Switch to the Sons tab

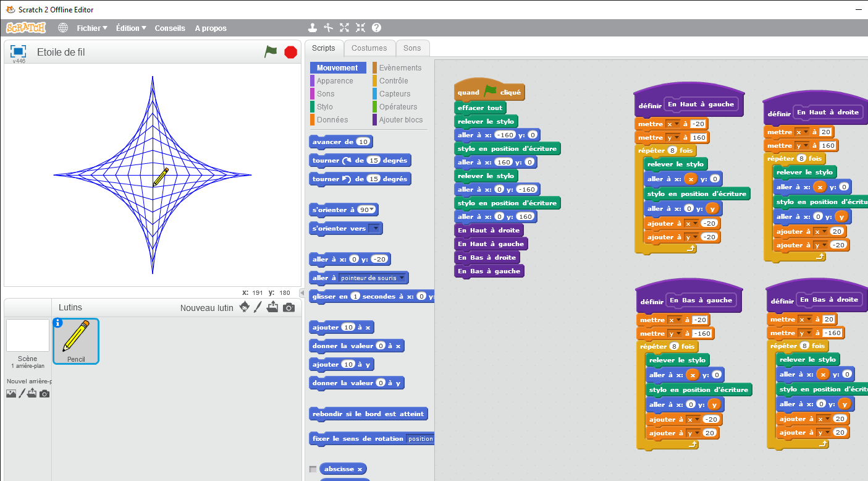pyautogui.click(x=412, y=48)
